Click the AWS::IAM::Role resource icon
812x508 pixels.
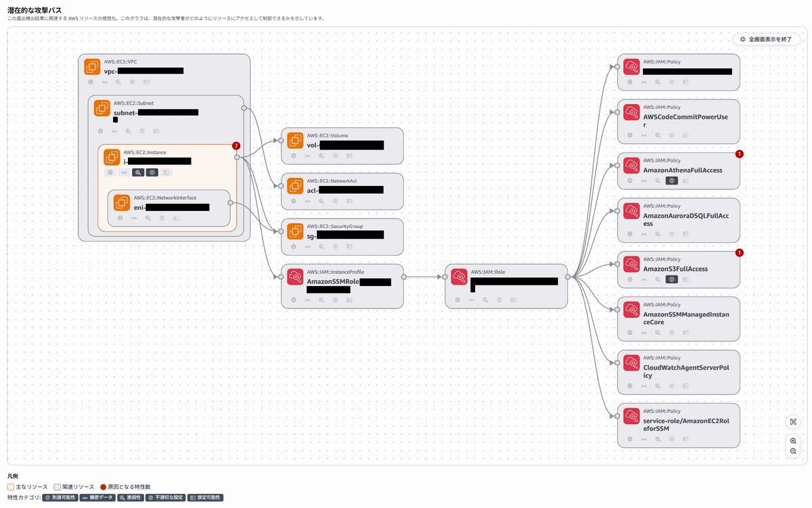coord(459,277)
